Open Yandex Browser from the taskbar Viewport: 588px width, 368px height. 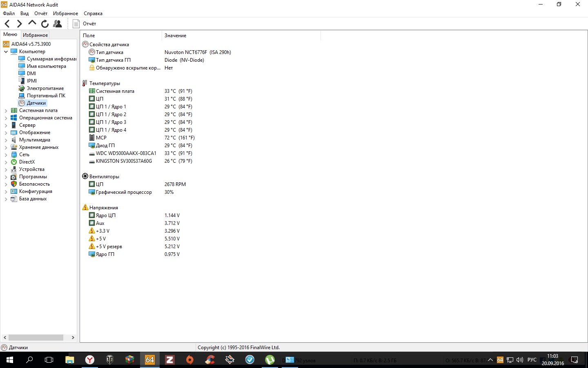click(x=89, y=360)
